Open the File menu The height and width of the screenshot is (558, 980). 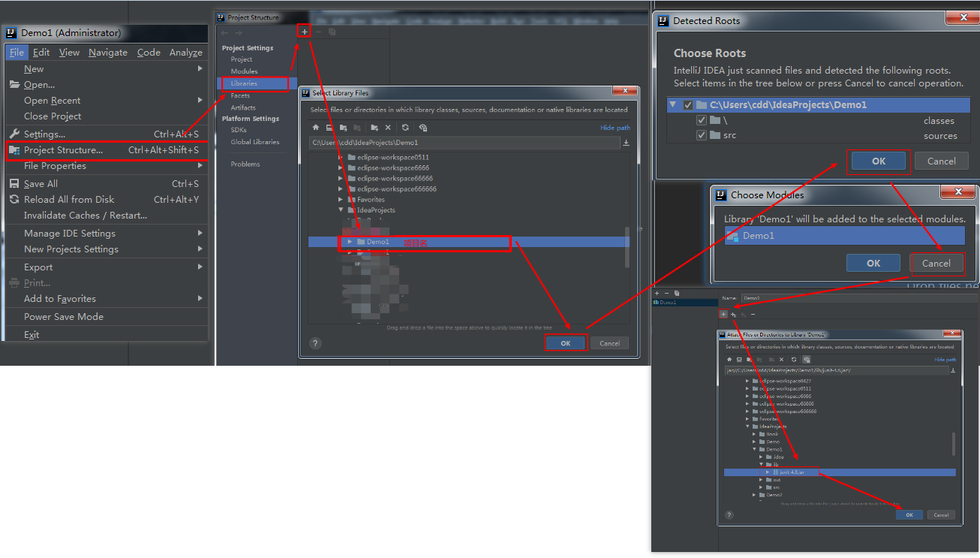[17, 52]
